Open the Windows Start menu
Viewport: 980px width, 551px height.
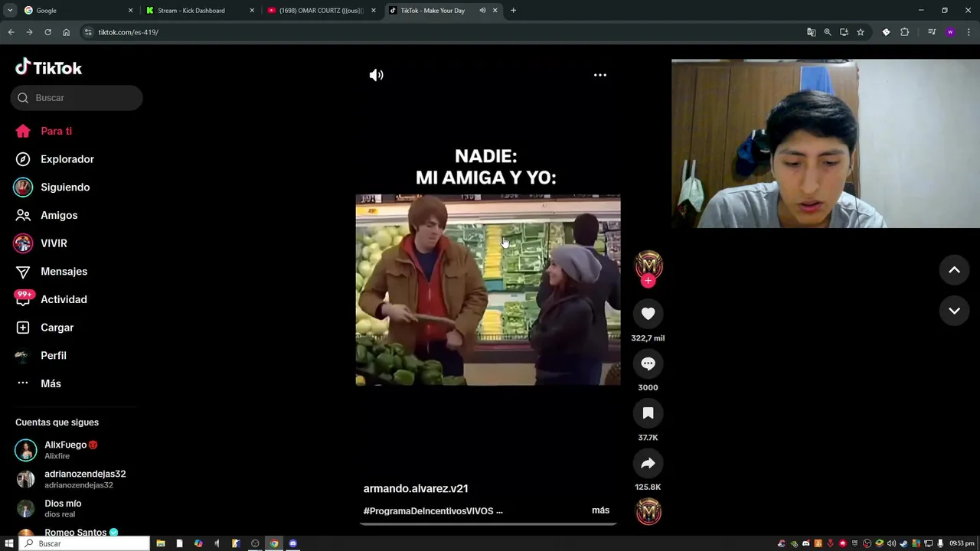(8, 543)
